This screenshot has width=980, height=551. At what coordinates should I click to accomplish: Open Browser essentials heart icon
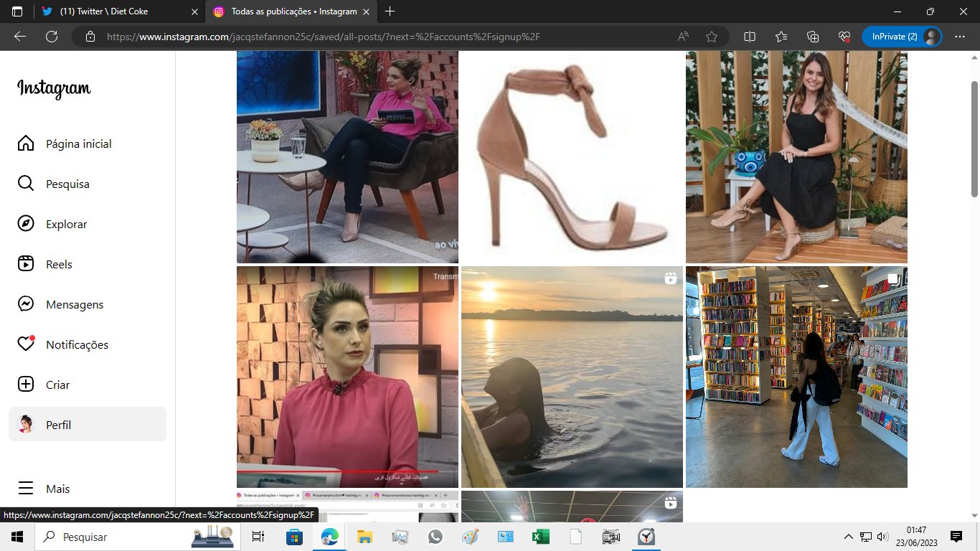pyautogui.click(x=844, y=37)
